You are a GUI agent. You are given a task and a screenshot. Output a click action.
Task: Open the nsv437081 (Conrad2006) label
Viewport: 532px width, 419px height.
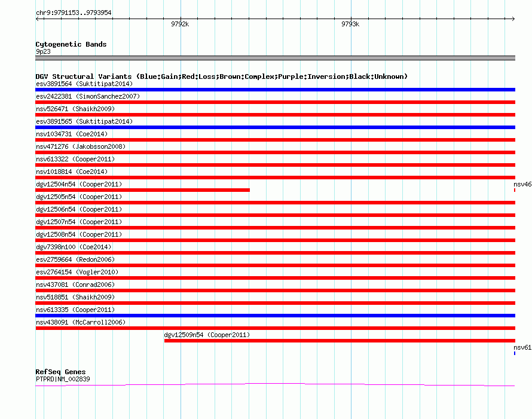[75, 285]
